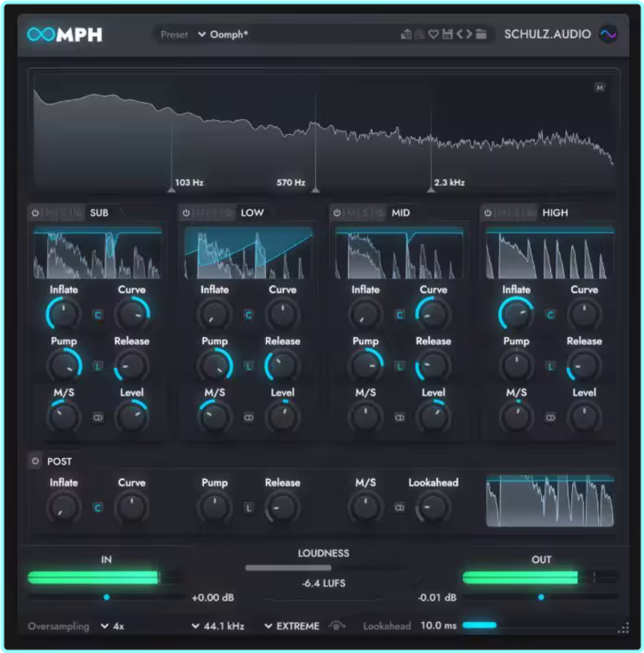Toggle the L button in POST section
This screenshot has height=653, width=644.
point(249,508)
